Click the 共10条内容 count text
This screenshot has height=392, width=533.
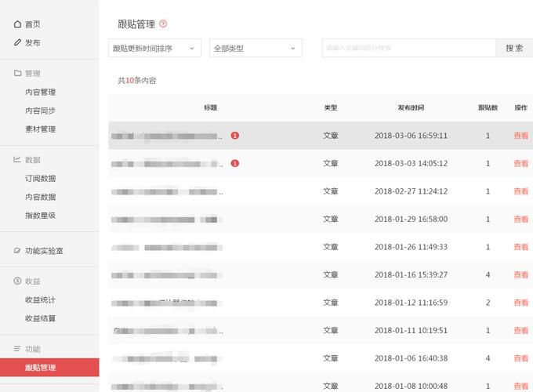coord(137,81)
